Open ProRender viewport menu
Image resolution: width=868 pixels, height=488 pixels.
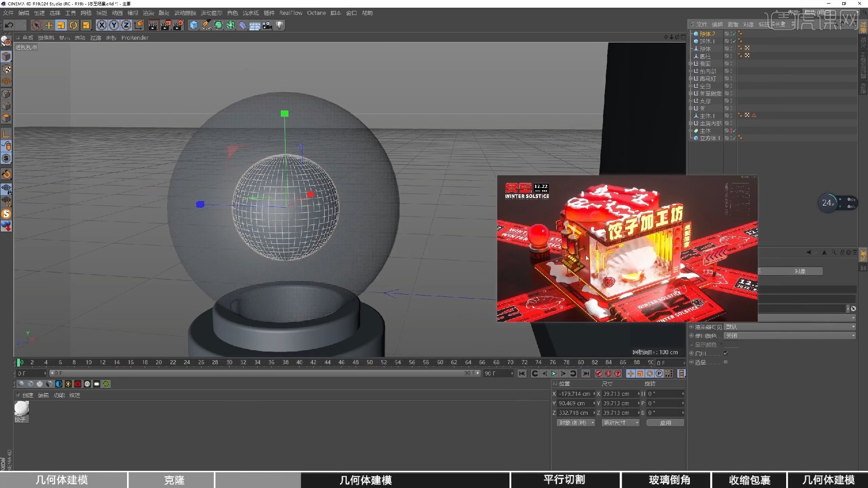[135, 38]
